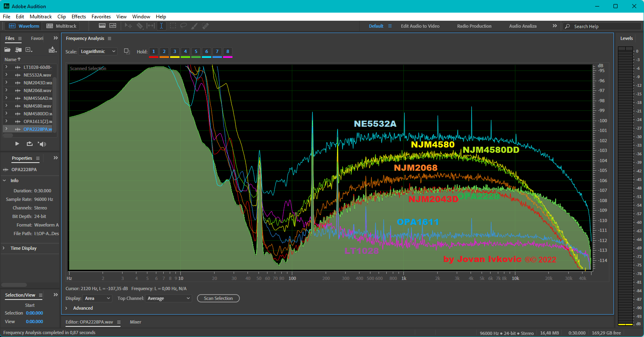Image resolution: width=644 pixels, height=337 pixels.
Task: Toggle Hold button 8
Action: point(228,51)
